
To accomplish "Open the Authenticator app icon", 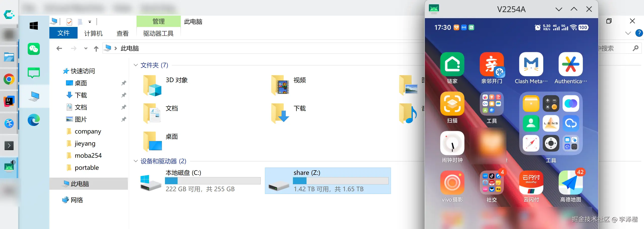I will pos(570,64).
